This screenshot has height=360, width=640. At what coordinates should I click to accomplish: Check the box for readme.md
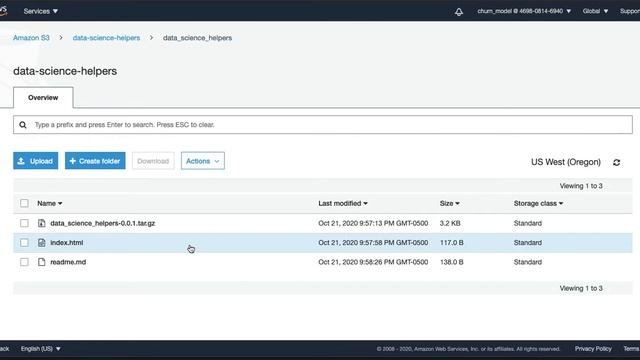[x=24, y=262]
